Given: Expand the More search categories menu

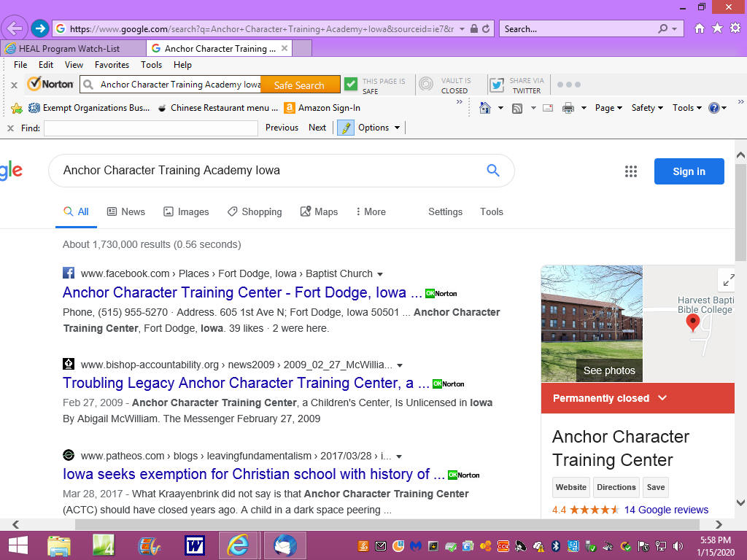Looking at the screenshot, I should (x=371, y=212).
